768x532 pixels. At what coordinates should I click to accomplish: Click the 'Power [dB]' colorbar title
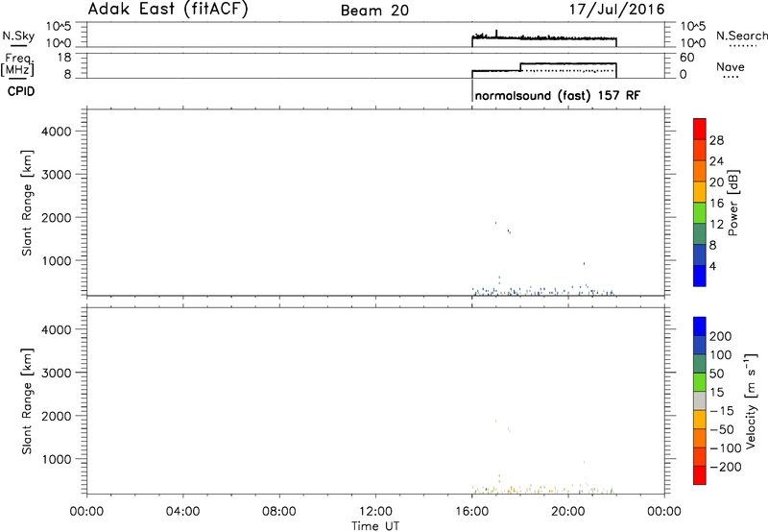pos(732,203)
